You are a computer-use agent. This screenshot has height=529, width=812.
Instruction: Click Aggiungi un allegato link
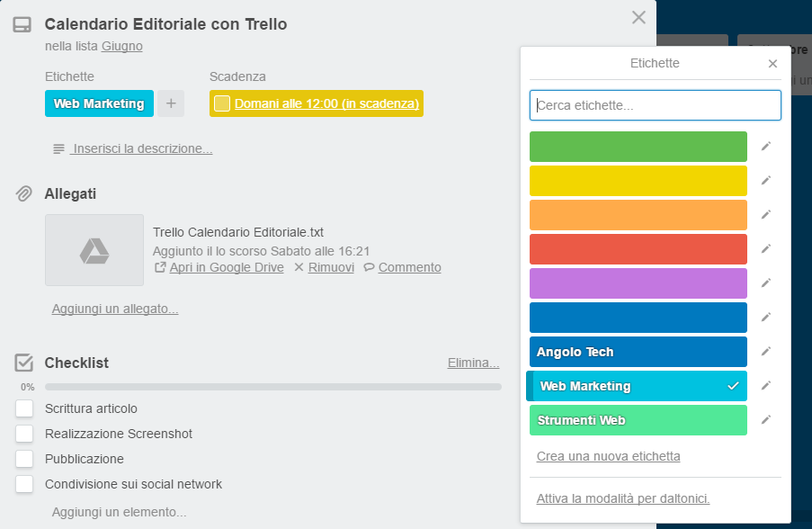[x=115, y=309]
